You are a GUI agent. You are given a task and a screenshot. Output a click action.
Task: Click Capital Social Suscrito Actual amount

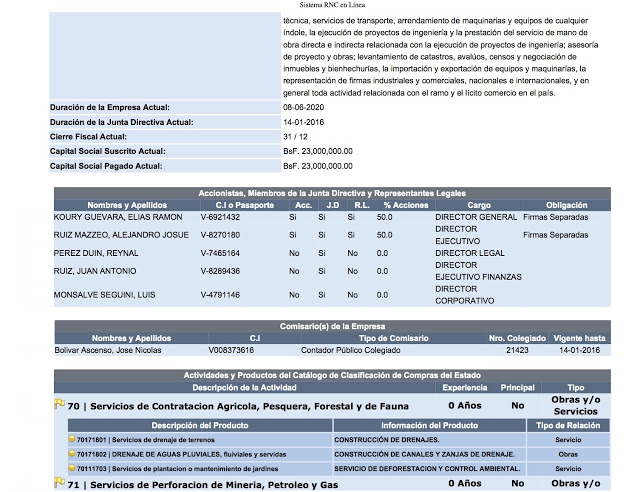(318, 151)
